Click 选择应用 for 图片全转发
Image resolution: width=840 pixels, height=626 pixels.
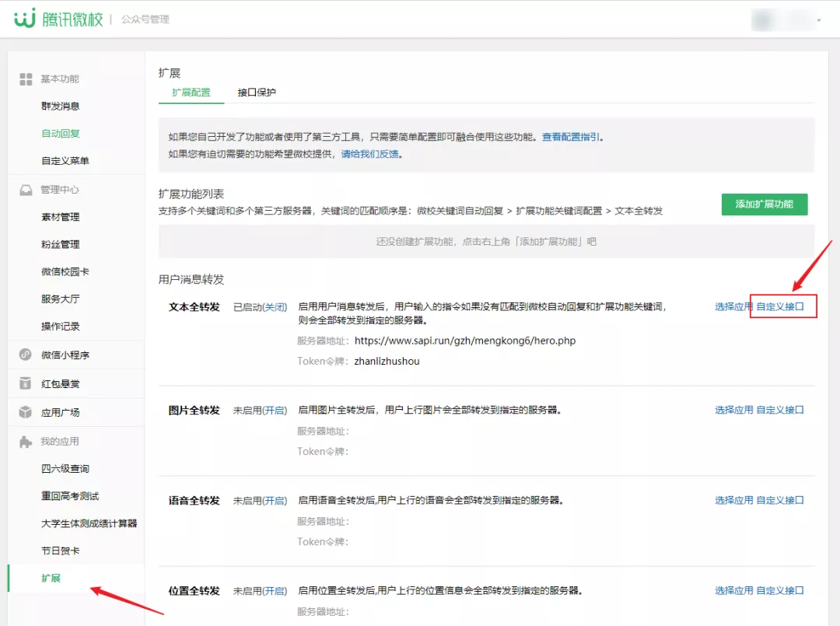[x=734, y=410]
